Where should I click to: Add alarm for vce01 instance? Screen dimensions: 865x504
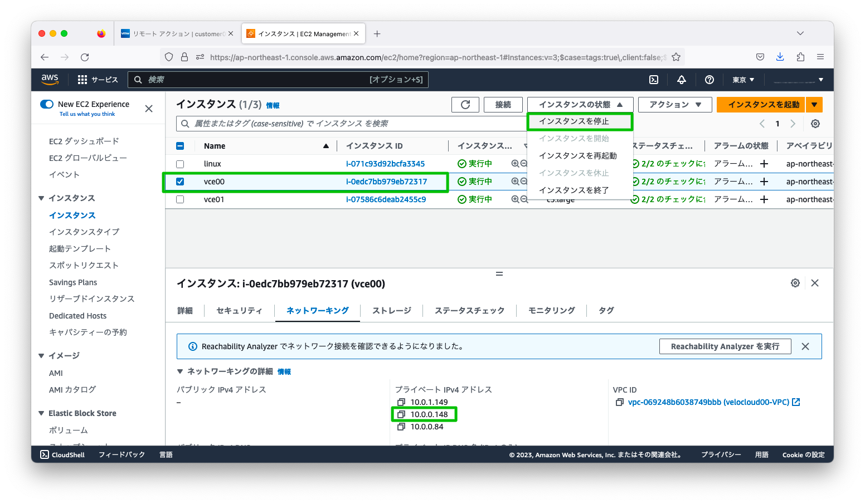point(764,199)
